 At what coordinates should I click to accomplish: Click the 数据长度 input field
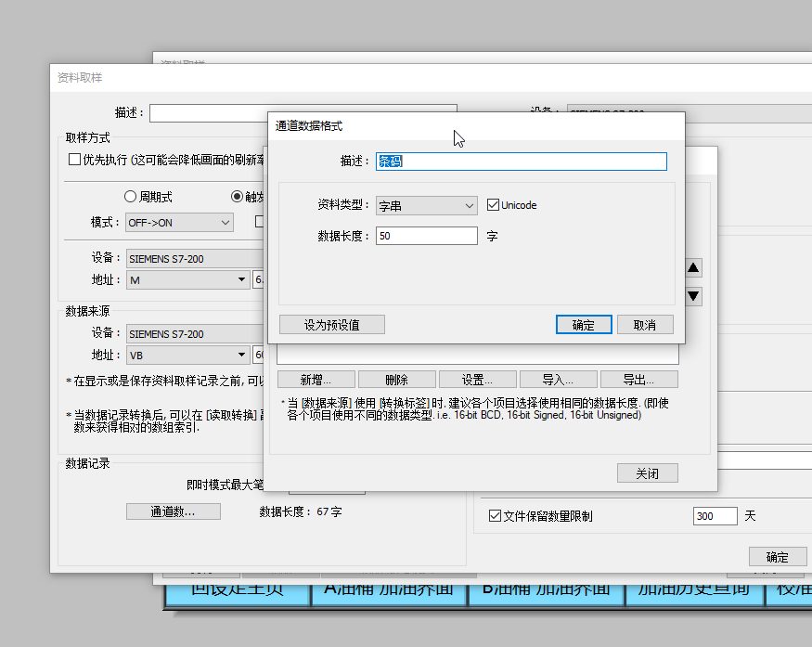click(x=426, y=236)
